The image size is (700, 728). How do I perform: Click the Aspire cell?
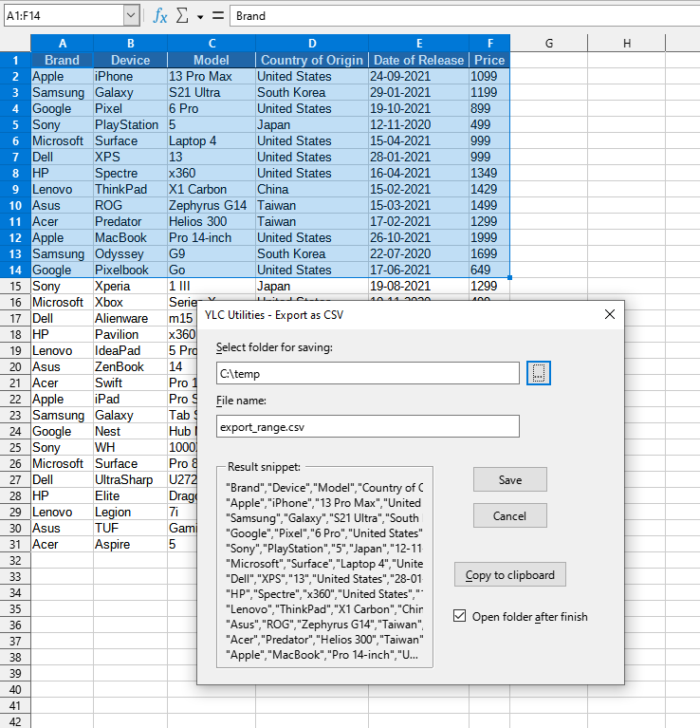point(130,544)
